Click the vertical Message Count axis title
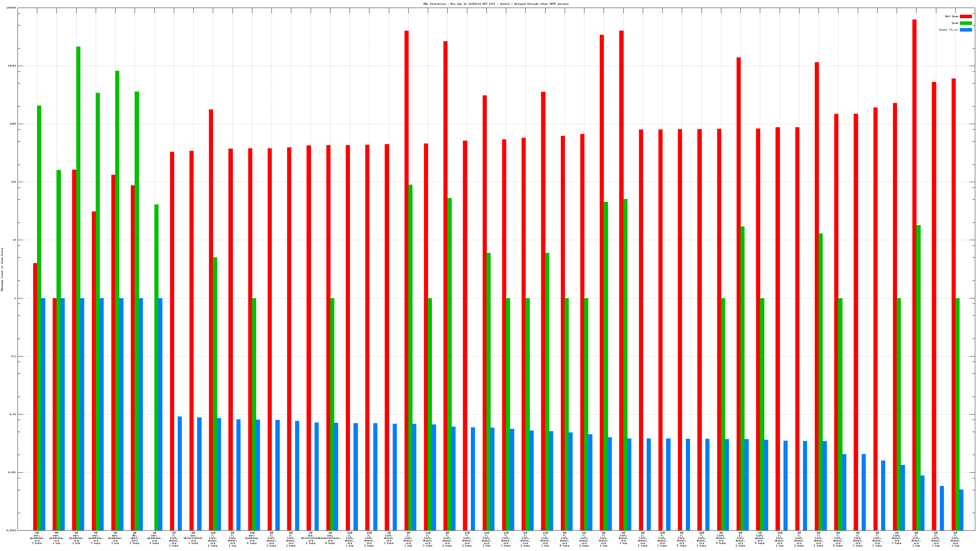980x551 pixels. (2, 269)
